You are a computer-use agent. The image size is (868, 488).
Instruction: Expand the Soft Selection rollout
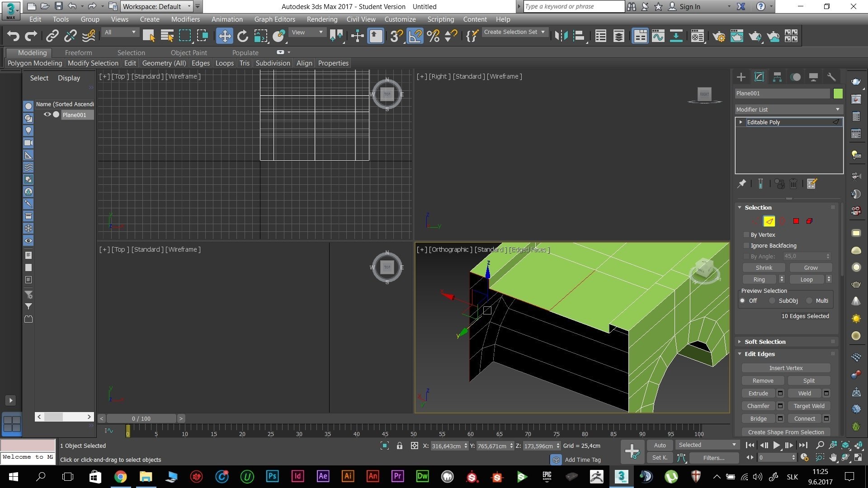[764, 342]
